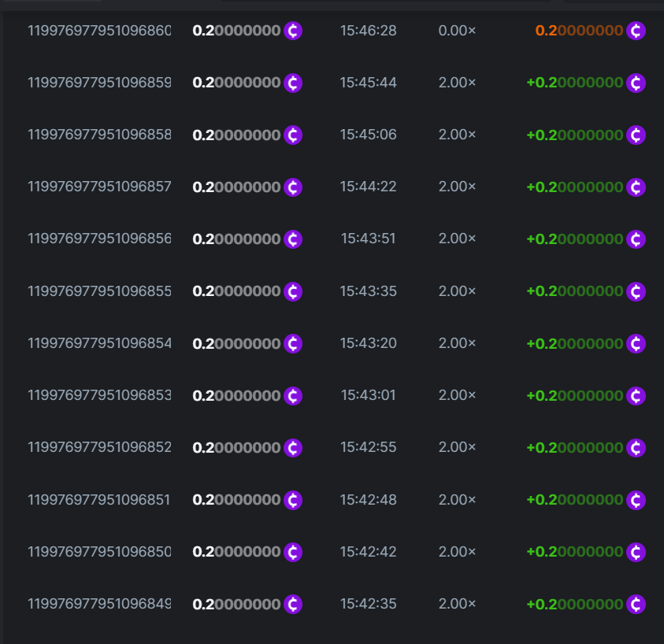
Task: Click profit coin icon in the 15:45:06 row
Action: [636, 135]
